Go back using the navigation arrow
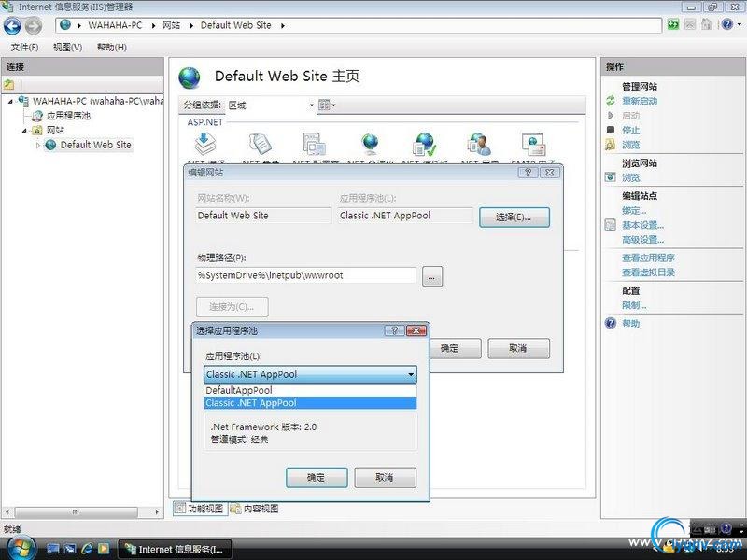The width and height of the screenshot is (747, 560). click(12, 26)
